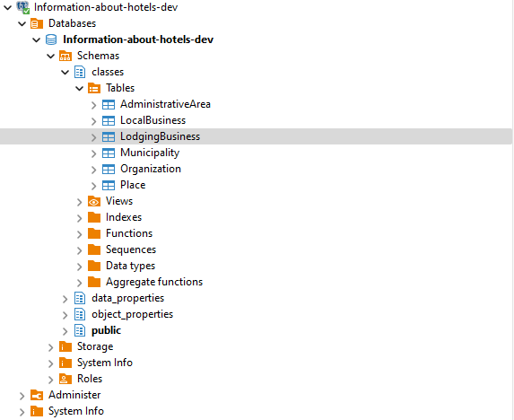Collapse the Tables folder
The width and height of the screenshot is (514, 420).
(79, 88)
